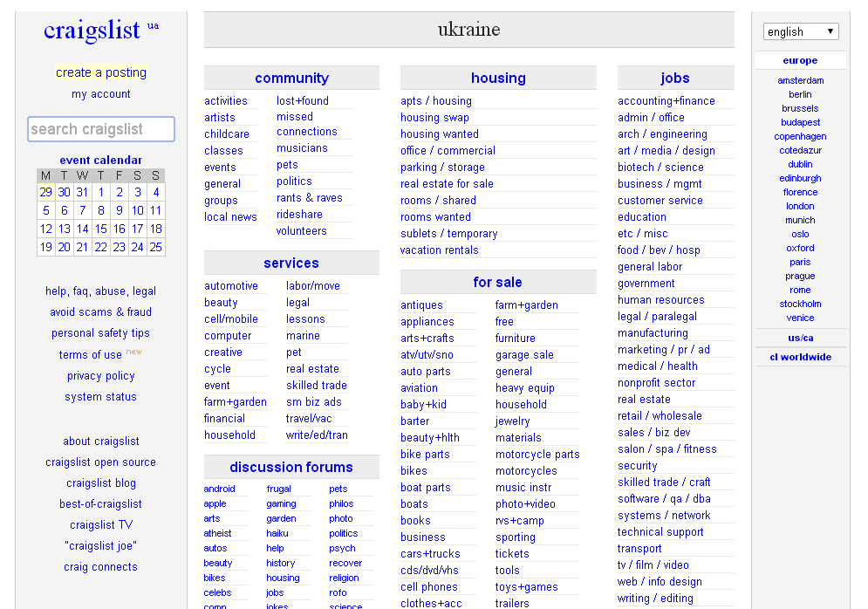This screenshot has width=868, height=609.
Task: Open about craigslist page
Action: tap(100, 441)
